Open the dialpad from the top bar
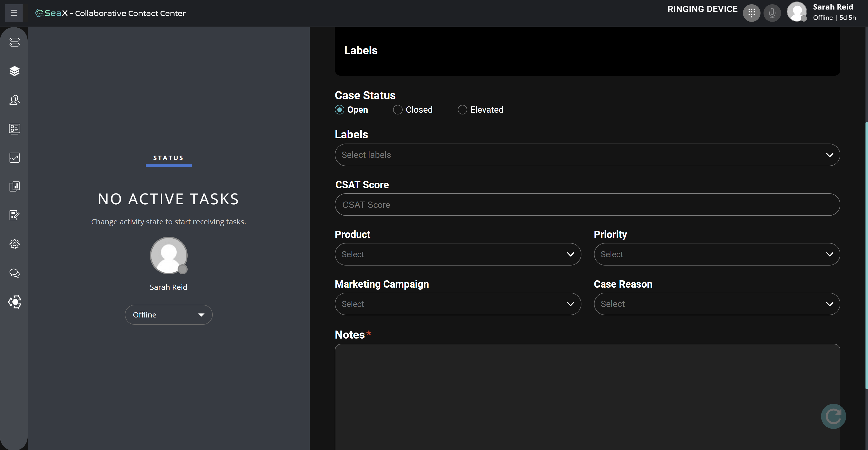The height and width of the screenshot is (450, 868). [x=751, y=13]
